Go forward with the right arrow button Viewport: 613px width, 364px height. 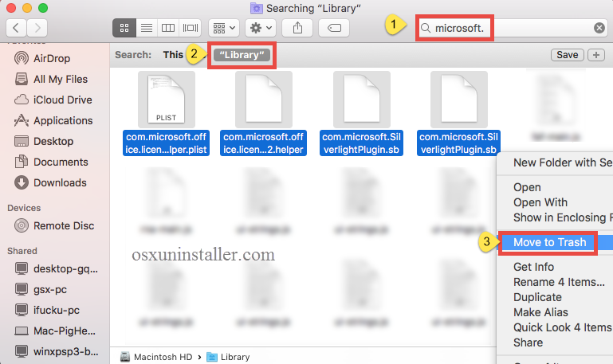37,28
